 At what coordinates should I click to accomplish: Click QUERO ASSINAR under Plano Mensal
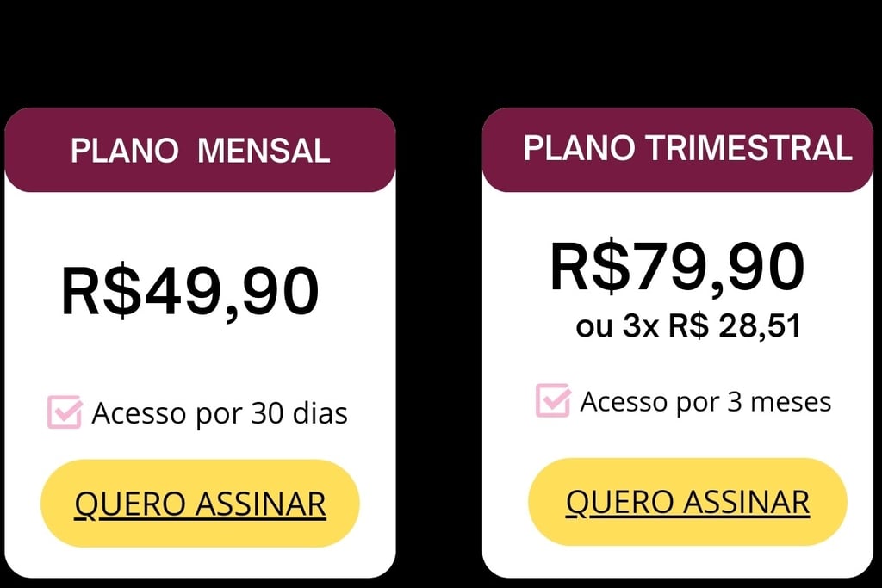[200, 503]
